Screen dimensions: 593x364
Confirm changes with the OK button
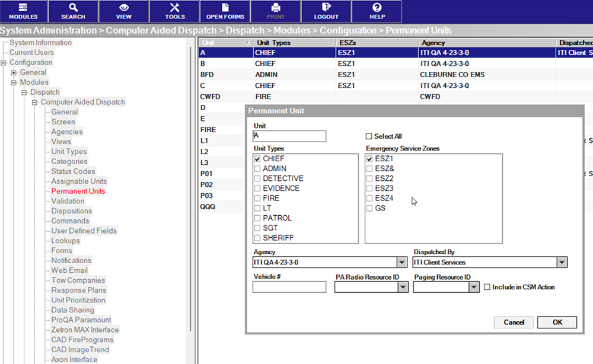pos(556,322)
